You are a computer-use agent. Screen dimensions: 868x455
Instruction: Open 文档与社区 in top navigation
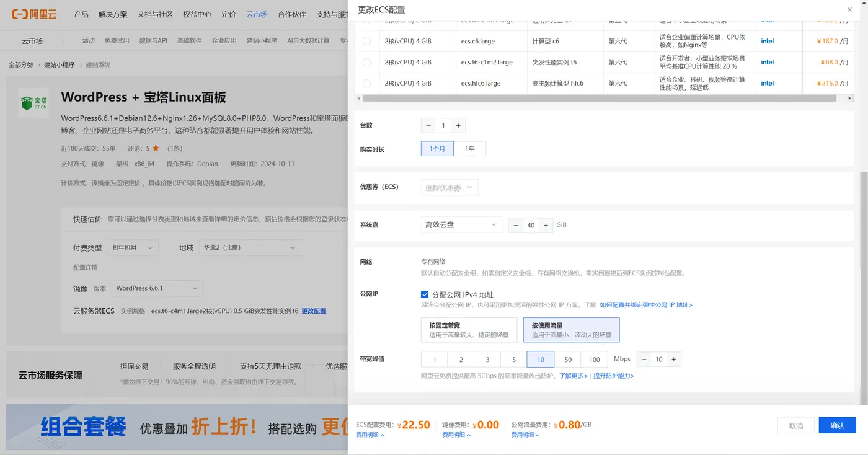[155, 14]
